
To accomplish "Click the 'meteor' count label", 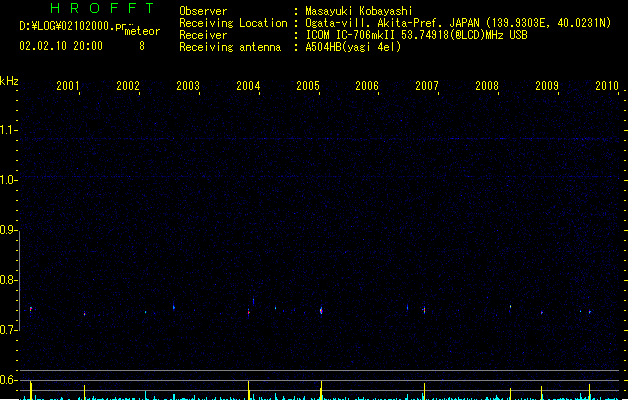I will (142, 31).
